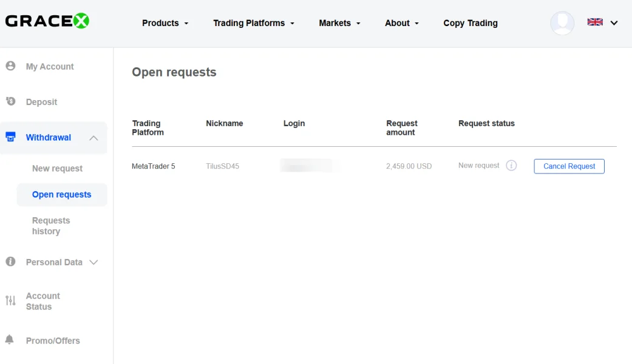Cancel the MetaTrader 5 withdrawal request
Screen dimensions: 632x364
point(569,166)
